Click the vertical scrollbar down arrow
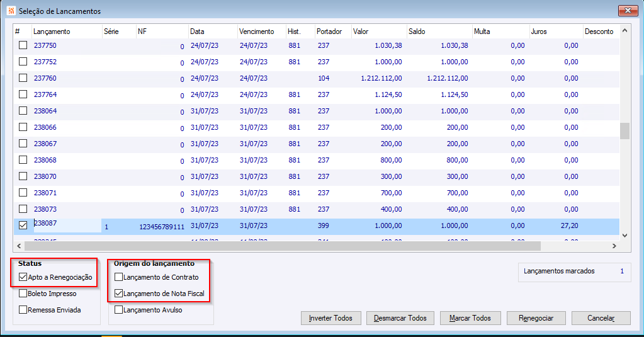Screen dimensions: 644x337 click(624, 236)
